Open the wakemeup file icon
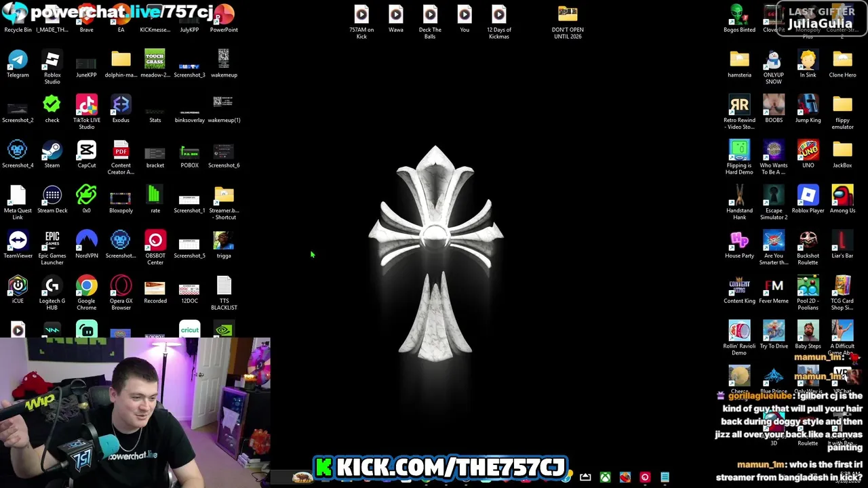This screenshot has height=488, width=868. click(x=224, y=64)
